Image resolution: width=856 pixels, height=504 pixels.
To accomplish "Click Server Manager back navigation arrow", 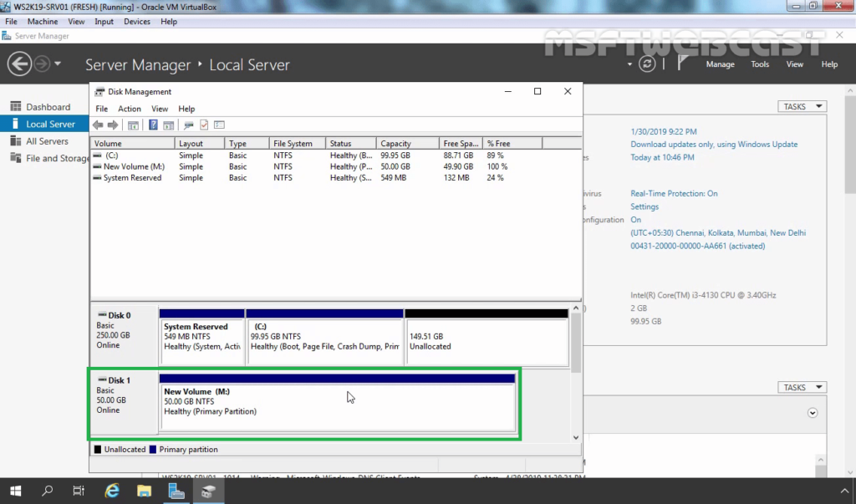I will pos(19,64).
